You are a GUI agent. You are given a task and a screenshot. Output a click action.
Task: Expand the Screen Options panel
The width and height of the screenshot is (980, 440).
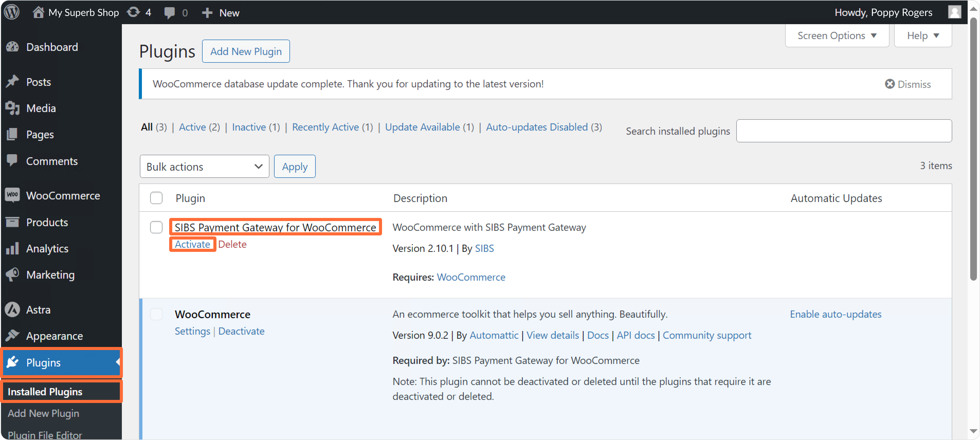click(837, 36)
